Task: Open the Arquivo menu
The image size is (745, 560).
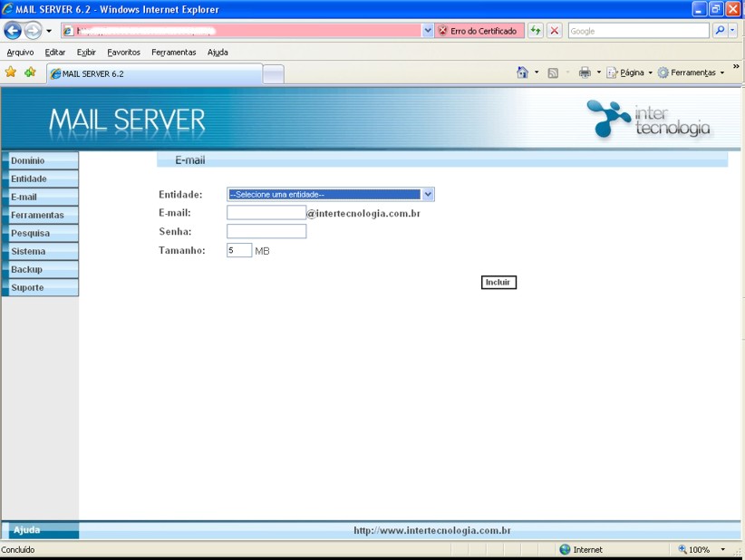Action: 20,53
